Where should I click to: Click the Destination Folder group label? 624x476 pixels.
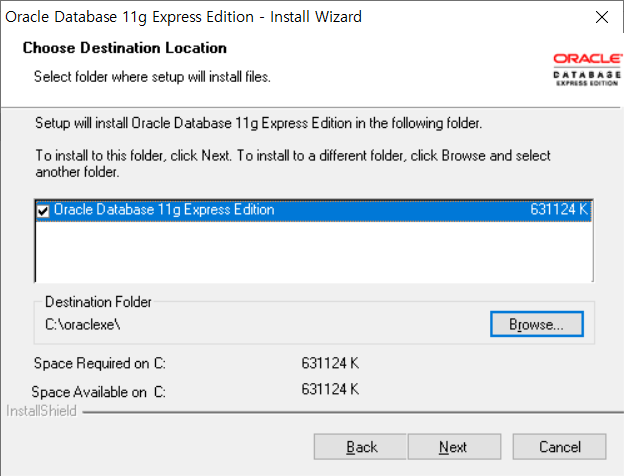click(98, 302)
